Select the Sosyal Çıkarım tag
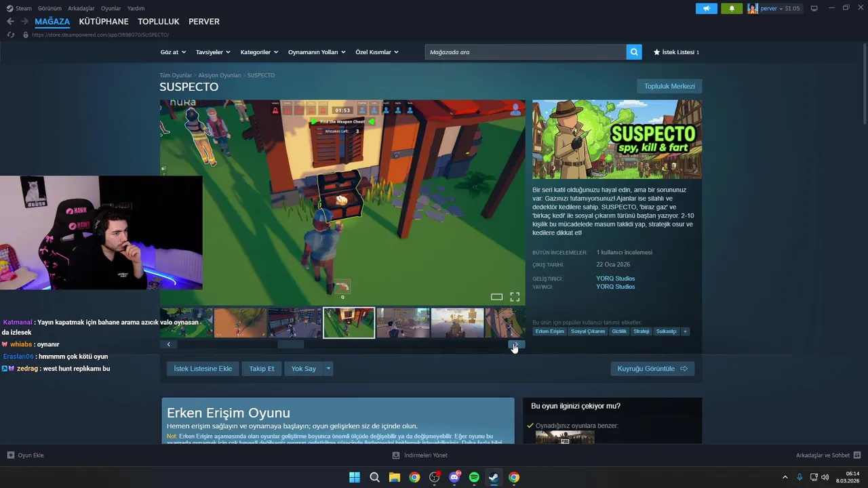 tap(588, 331)
